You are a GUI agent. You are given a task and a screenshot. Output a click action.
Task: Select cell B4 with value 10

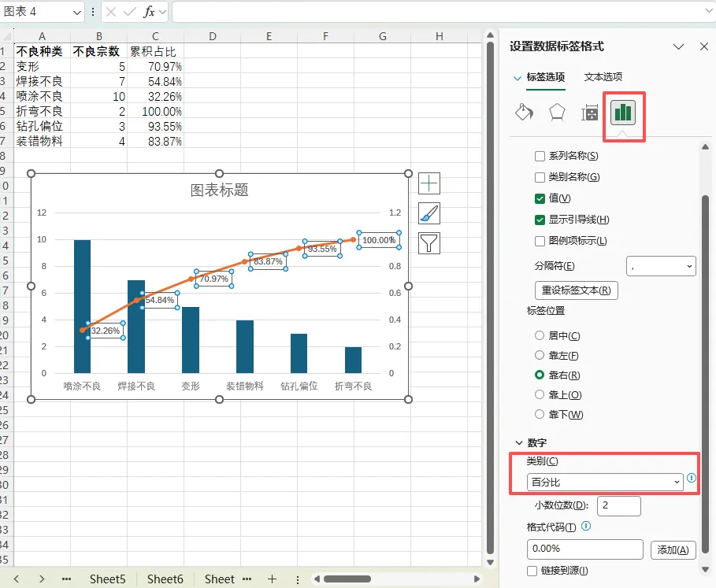point(98,96)
